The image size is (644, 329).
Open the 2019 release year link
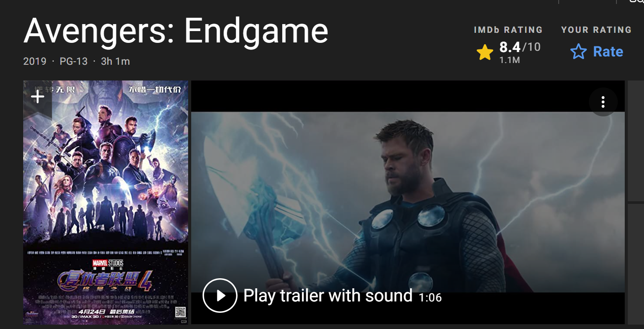(x=35, y=61)
